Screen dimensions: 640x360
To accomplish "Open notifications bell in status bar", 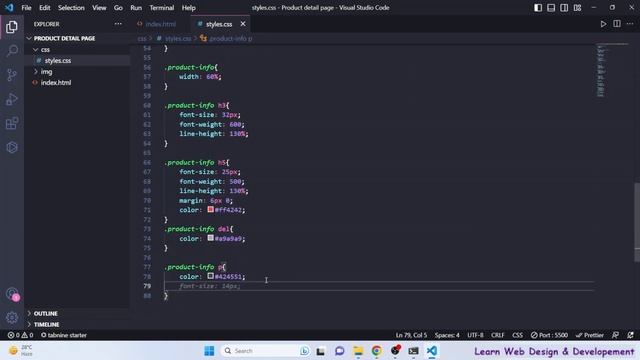I will point(631,335).
